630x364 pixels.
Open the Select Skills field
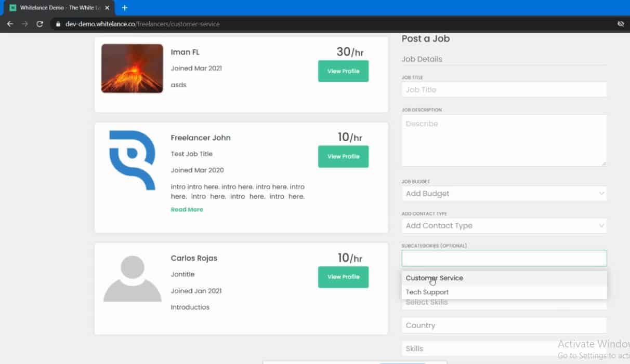tap(504, 303)
